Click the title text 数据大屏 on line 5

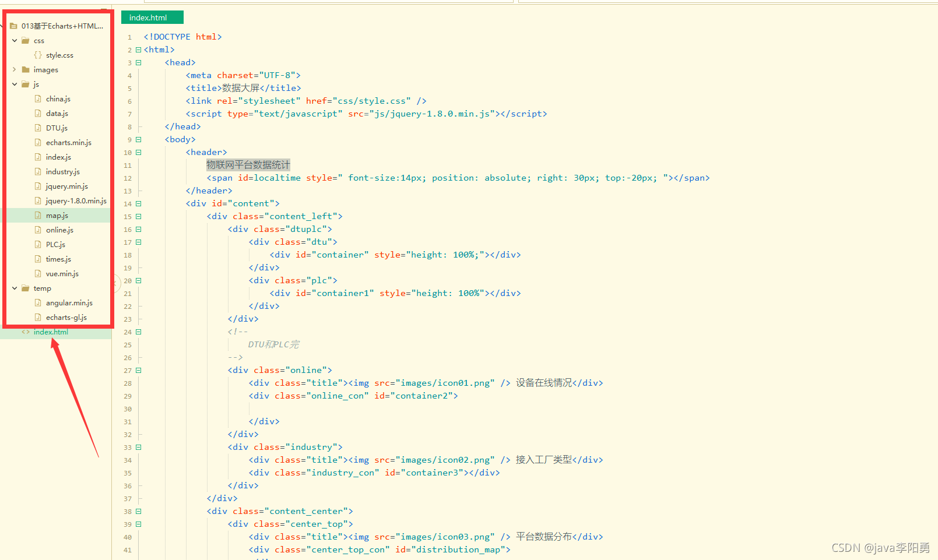click(x=241, y=89)
